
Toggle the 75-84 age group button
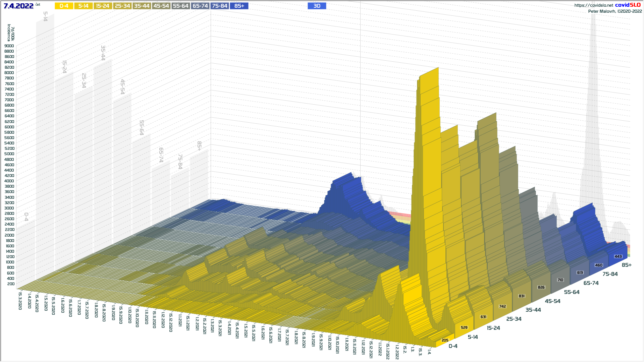click(x=220, y=6)
